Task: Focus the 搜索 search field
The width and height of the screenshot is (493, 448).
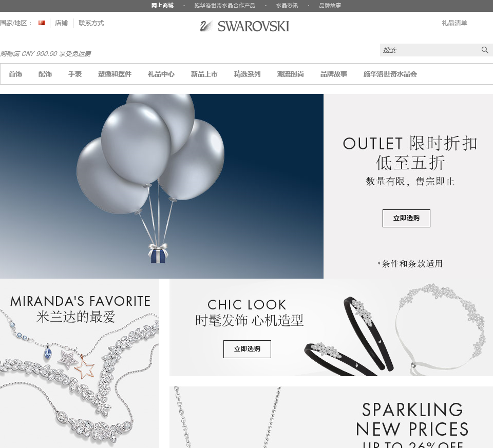Action: click(430, 50)
